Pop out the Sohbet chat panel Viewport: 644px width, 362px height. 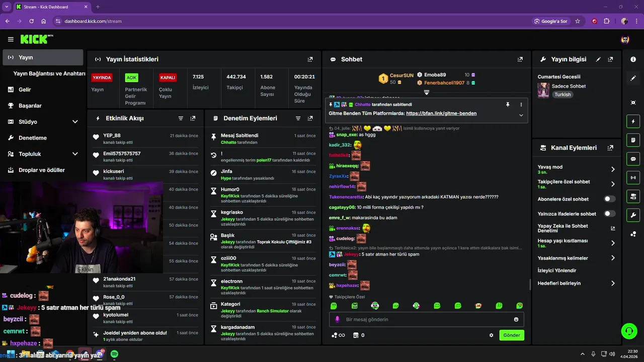pyautogui.click(x=520, y=59)
